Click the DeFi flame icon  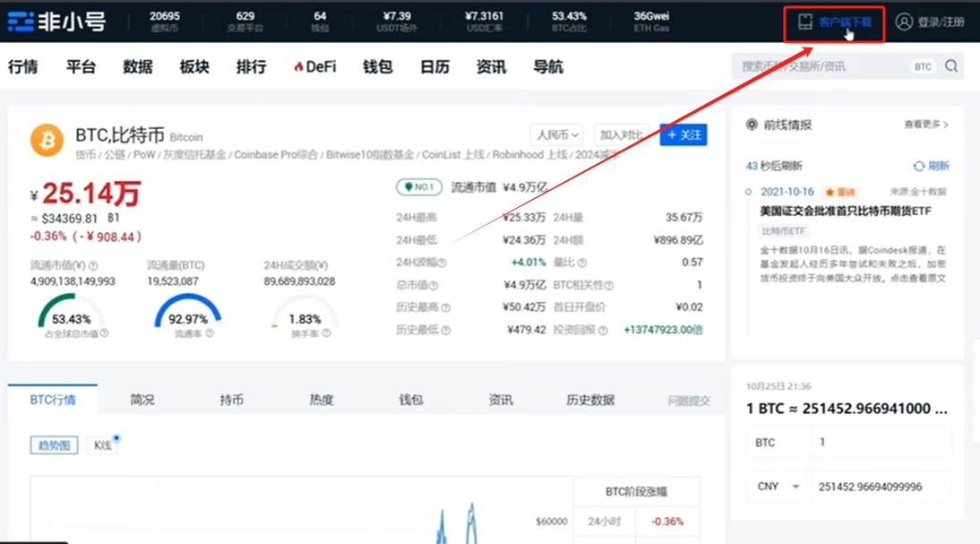point(298,67)
